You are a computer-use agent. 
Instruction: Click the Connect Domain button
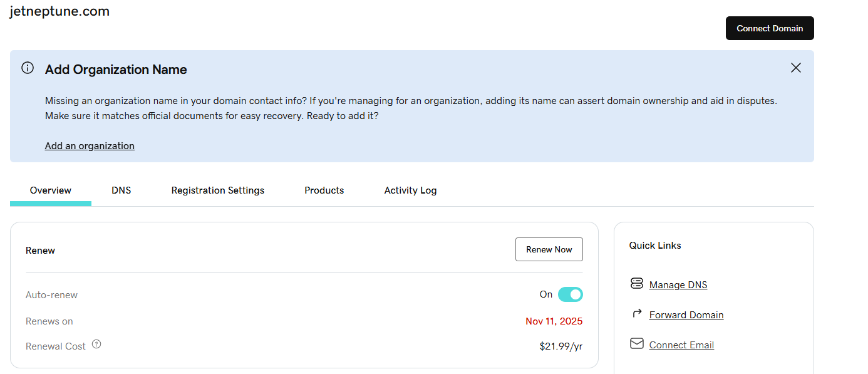(770, 28)
